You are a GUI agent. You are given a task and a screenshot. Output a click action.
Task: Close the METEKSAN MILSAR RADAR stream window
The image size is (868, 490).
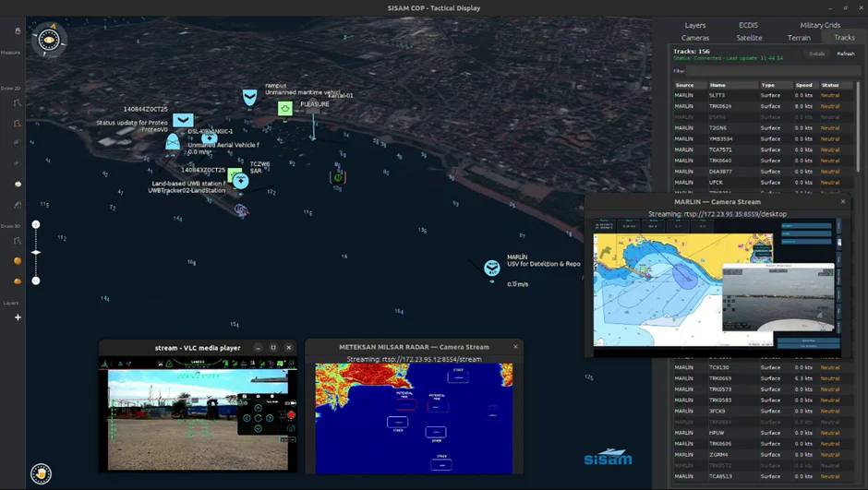pyautogui.click(x=515, y=347)
